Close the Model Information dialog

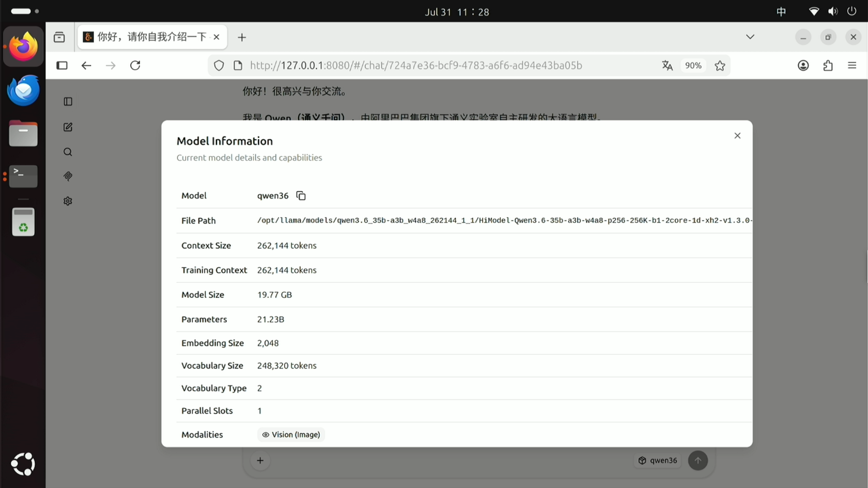tap(737, 136)
